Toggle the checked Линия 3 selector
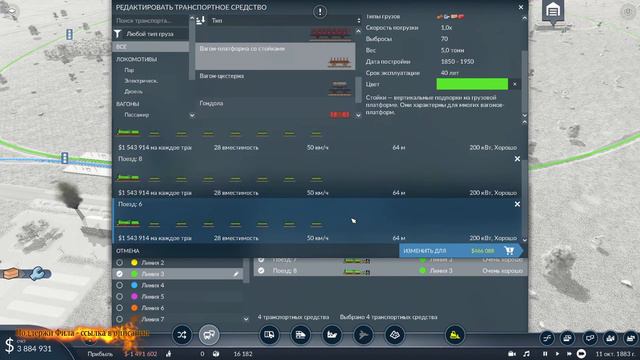The image size is (640, 360). 119,274
